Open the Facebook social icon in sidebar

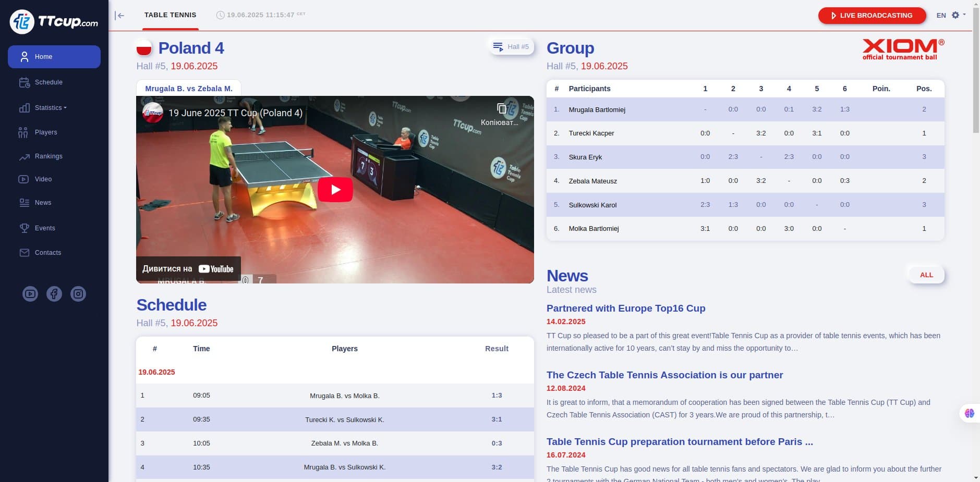click(x=54, y=294)
